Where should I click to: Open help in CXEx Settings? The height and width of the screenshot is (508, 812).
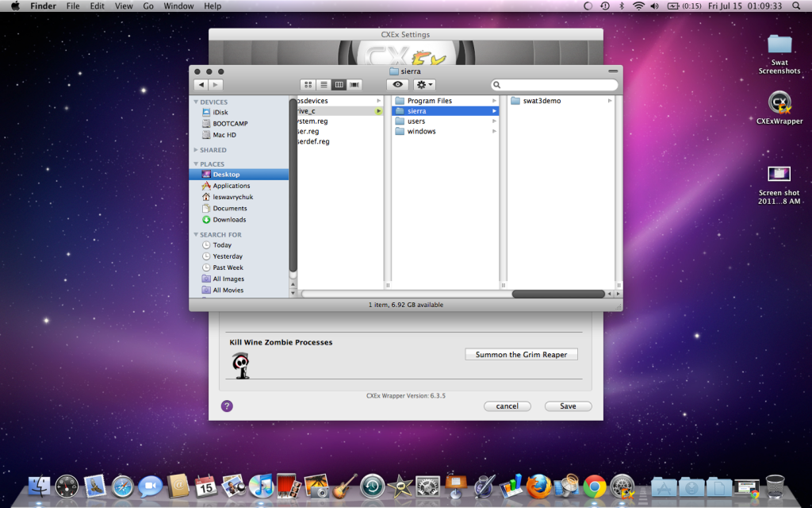tap(227, 406)
